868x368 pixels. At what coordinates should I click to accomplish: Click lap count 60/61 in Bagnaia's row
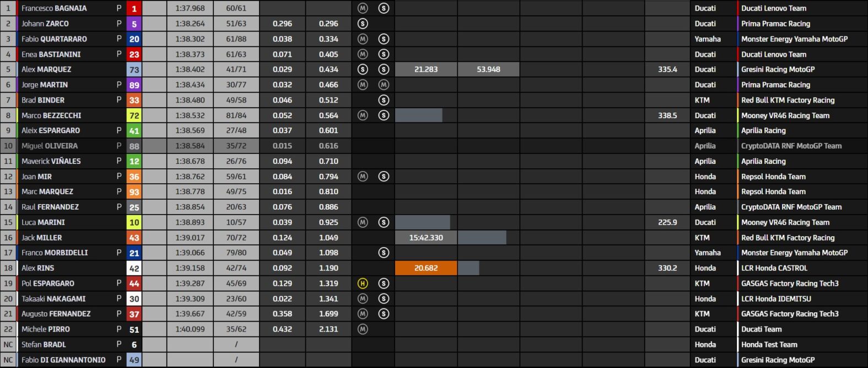pos(236,8)
